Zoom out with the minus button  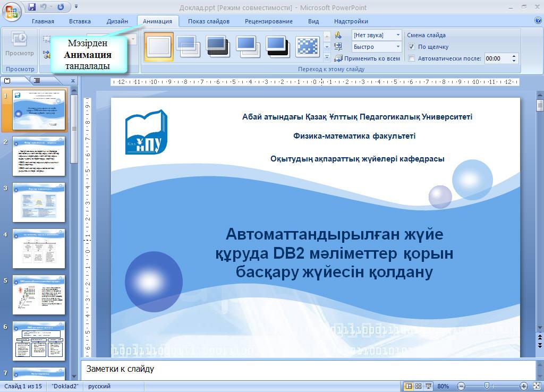[461, 386]
